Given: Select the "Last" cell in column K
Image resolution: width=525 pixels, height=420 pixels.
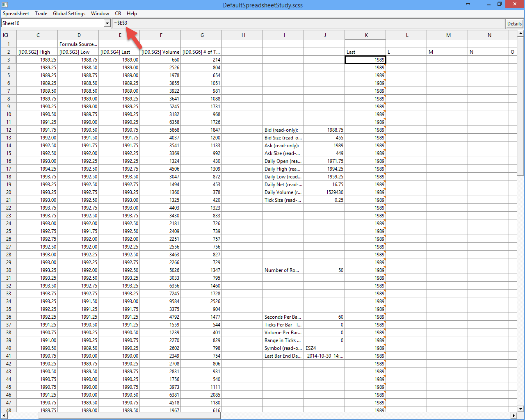Looking at the screenshot, I should point(365,52).
